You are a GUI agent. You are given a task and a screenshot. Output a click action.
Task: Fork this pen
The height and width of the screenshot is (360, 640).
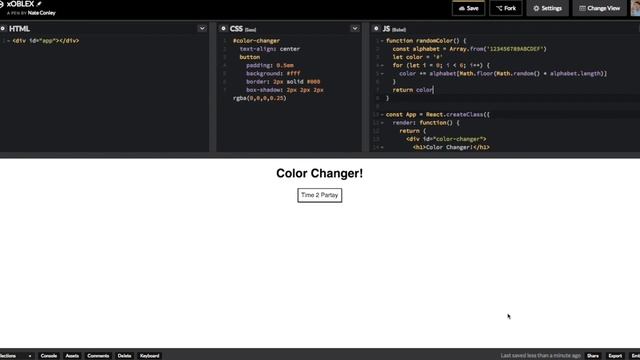coord(506,8)
